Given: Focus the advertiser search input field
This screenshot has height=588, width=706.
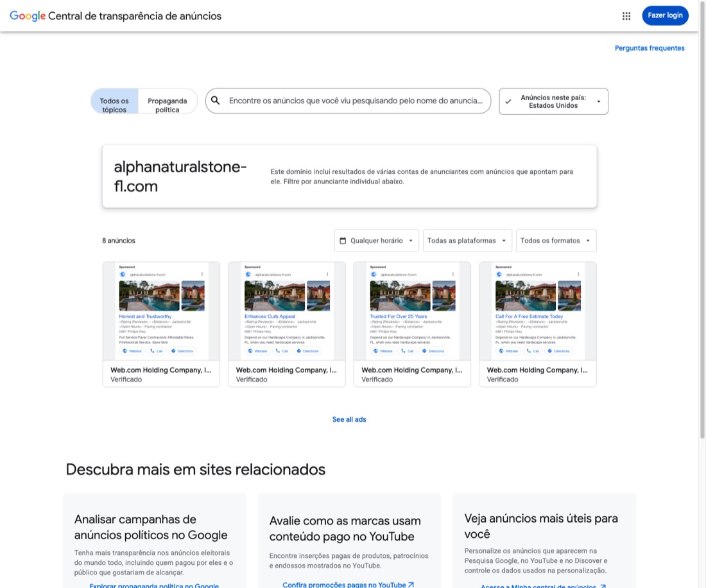Looking at the screenshot, I should coord(356,101).
